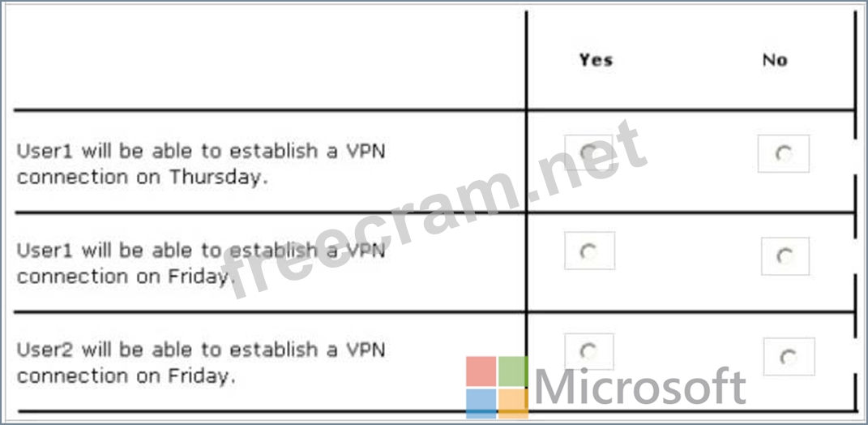
Task: Select Yes for User1 VPN connection on Thursday
Action: (x=588, y=152)
